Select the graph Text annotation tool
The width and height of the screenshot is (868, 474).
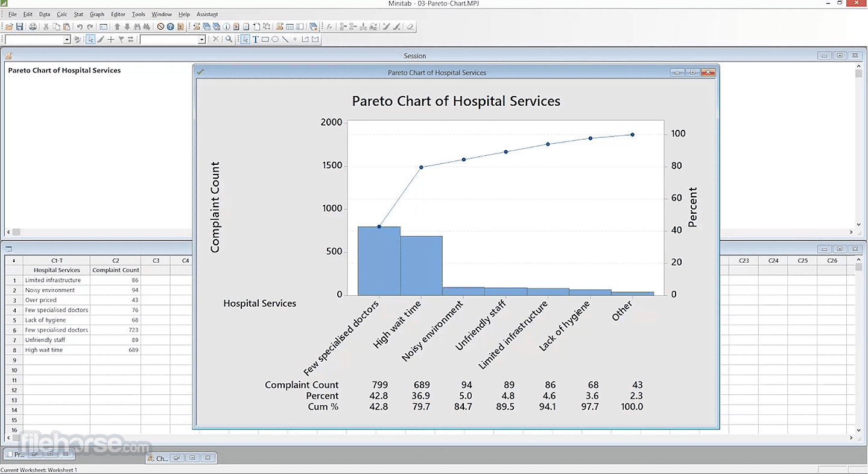(x=256, y=39)
